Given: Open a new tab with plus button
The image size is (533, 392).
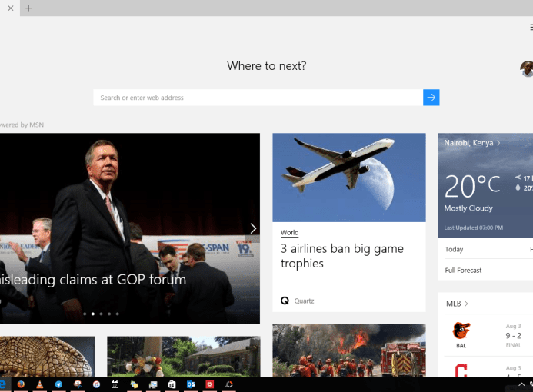Looking at the screenshot, I should [x=28, y=8].
